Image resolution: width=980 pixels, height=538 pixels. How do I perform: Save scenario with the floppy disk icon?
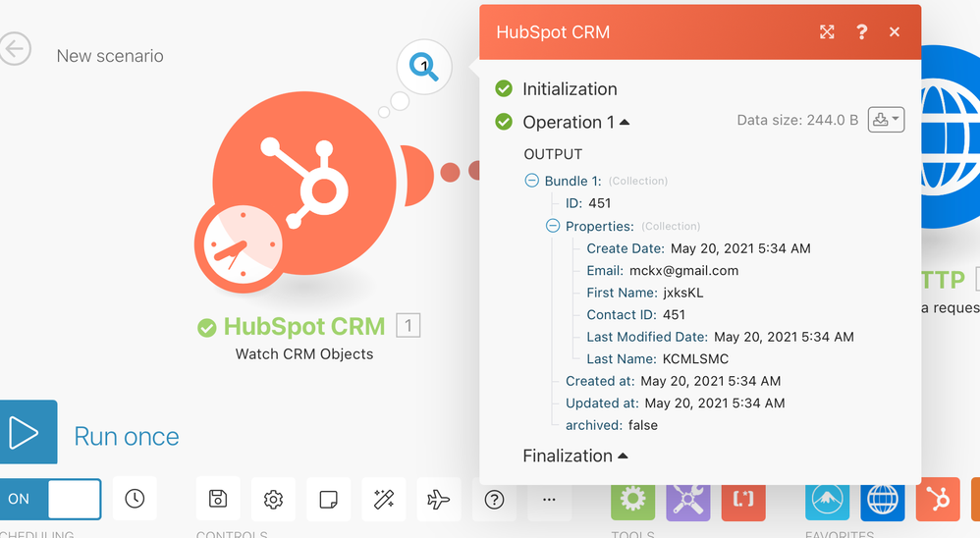pos(217,499)
